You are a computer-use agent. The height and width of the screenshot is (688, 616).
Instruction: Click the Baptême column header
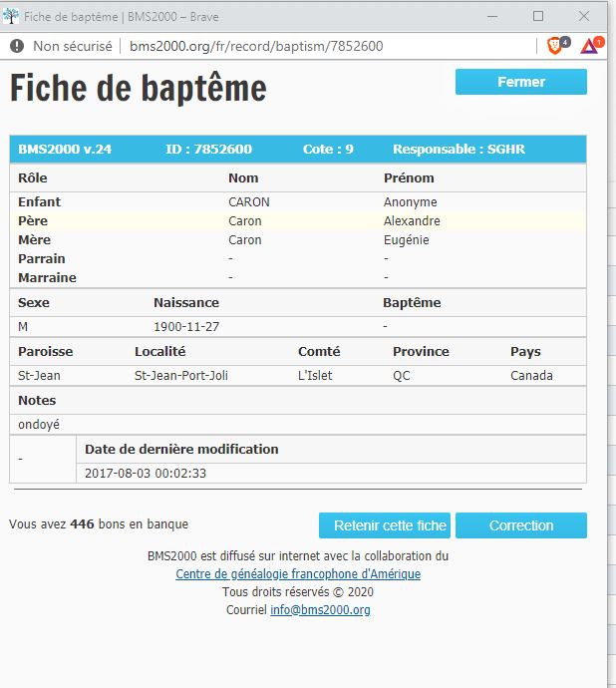tap(412, 303)
